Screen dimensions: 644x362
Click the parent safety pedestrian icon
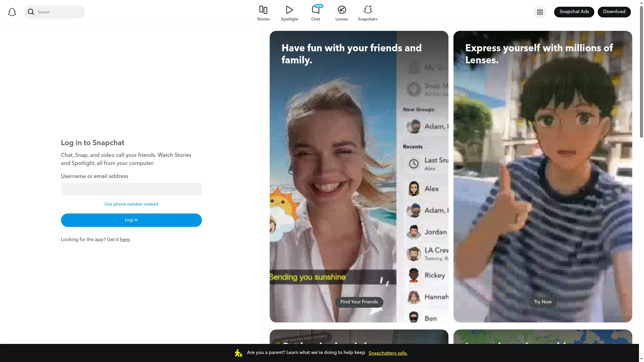pos(238,353)
